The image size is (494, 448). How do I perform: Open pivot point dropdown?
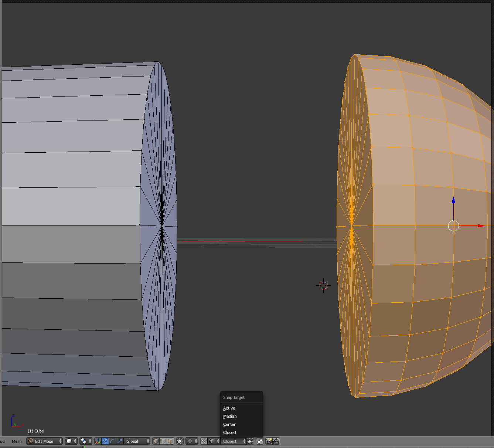(86, 441)
